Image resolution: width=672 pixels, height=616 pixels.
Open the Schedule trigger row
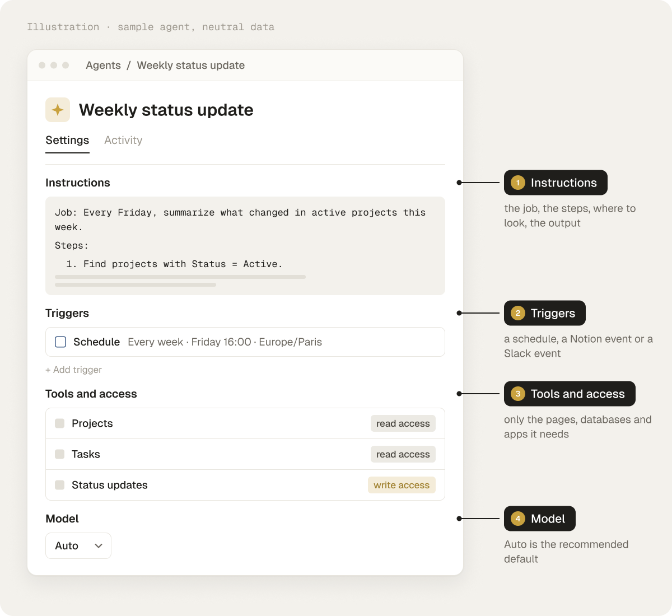(x=245, y=342)
